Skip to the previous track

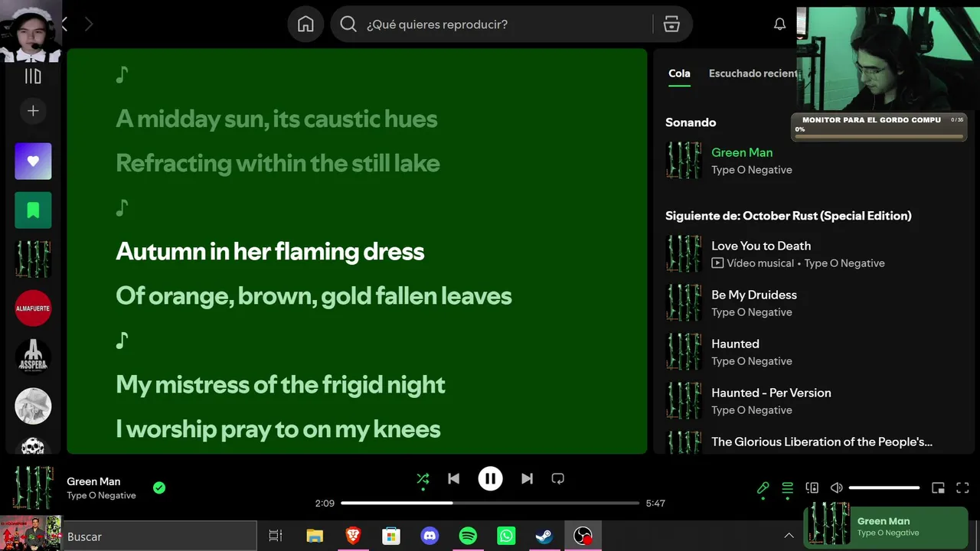tap(453, 479)
